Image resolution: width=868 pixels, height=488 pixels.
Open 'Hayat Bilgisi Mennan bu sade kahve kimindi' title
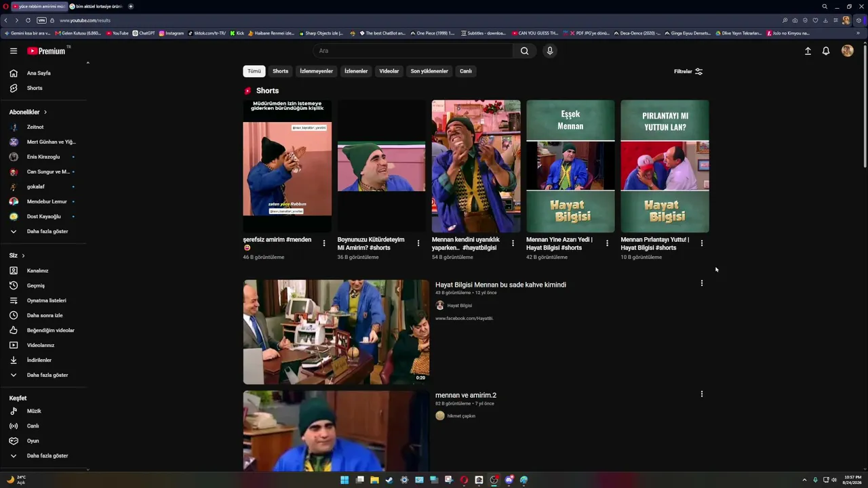(x=500, y=285)
